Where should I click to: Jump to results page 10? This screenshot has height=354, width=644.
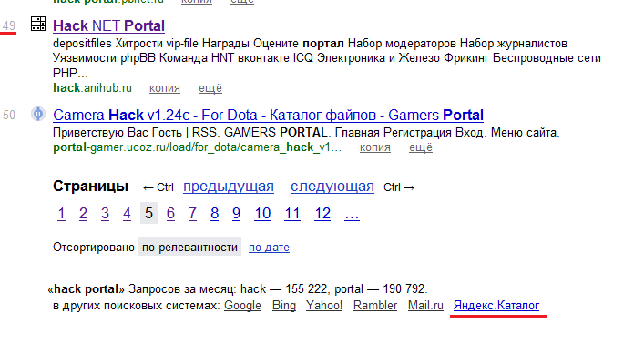[262, 213]
